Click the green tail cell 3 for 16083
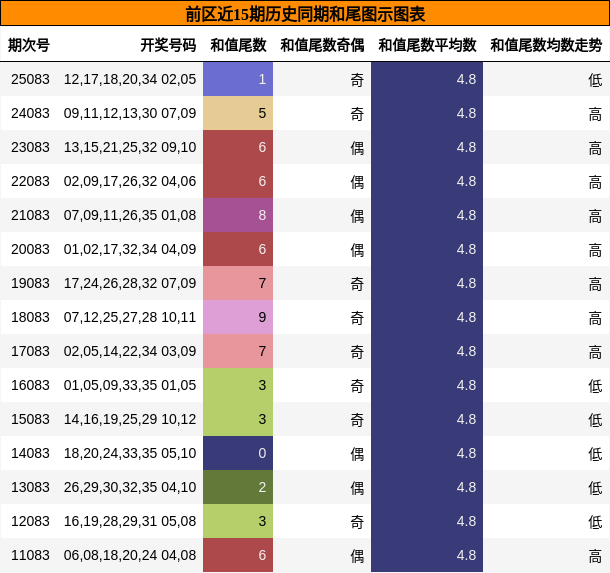This screenshot has height=573, width=610. tap(238, 385)
